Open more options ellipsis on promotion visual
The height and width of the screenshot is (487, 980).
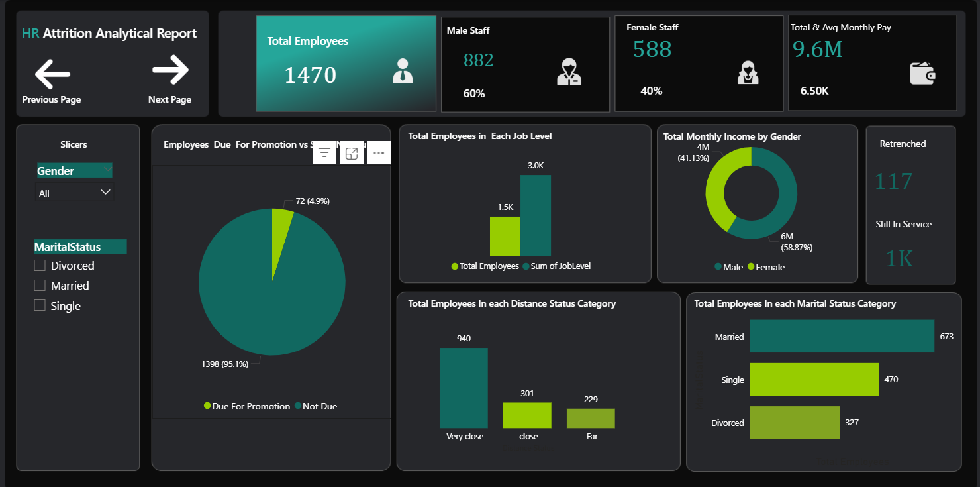(379, 153)
